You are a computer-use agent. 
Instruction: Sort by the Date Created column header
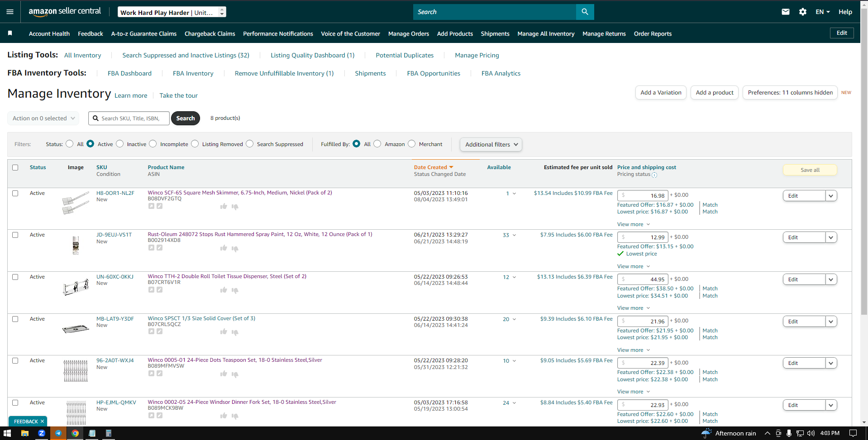(433, 167)
